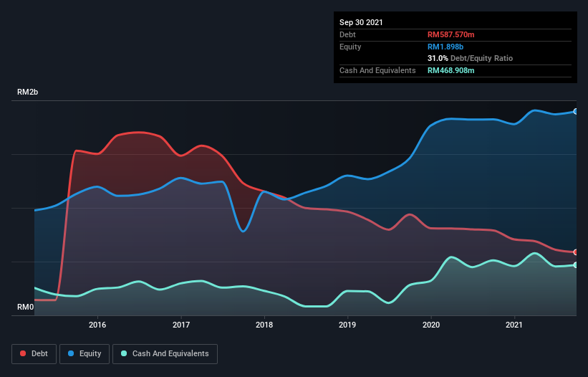Click the Sep 30 2021 tooltip date
This screenshot has width=588, height=377.
[x=361, y=22]
